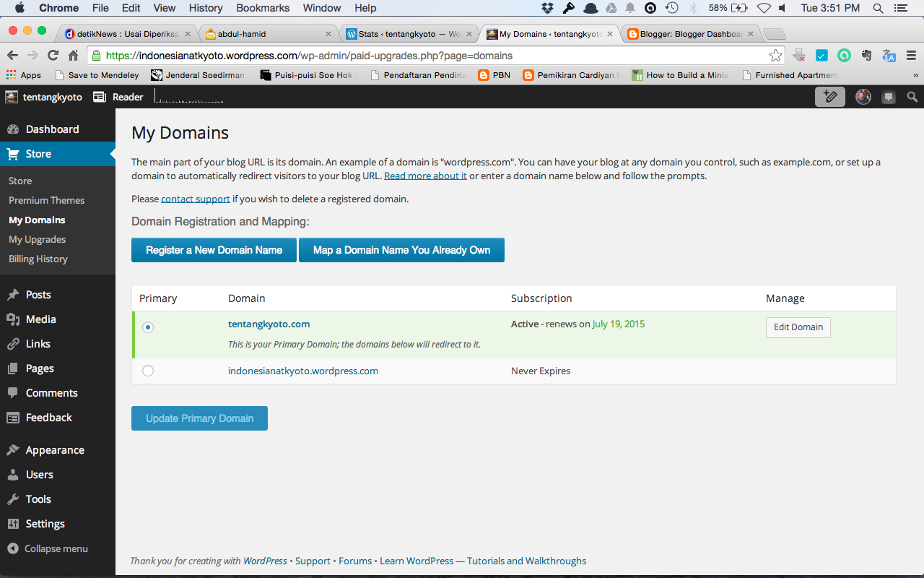Expand the Settings sidebar menu
924x578 pixels.
click(45, 524)
